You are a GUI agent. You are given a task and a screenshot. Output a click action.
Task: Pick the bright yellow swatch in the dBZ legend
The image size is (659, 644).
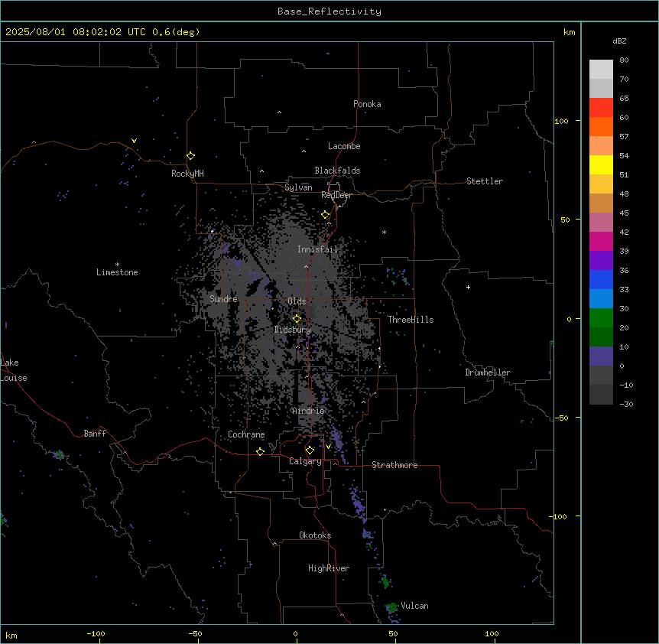point(601,165)
